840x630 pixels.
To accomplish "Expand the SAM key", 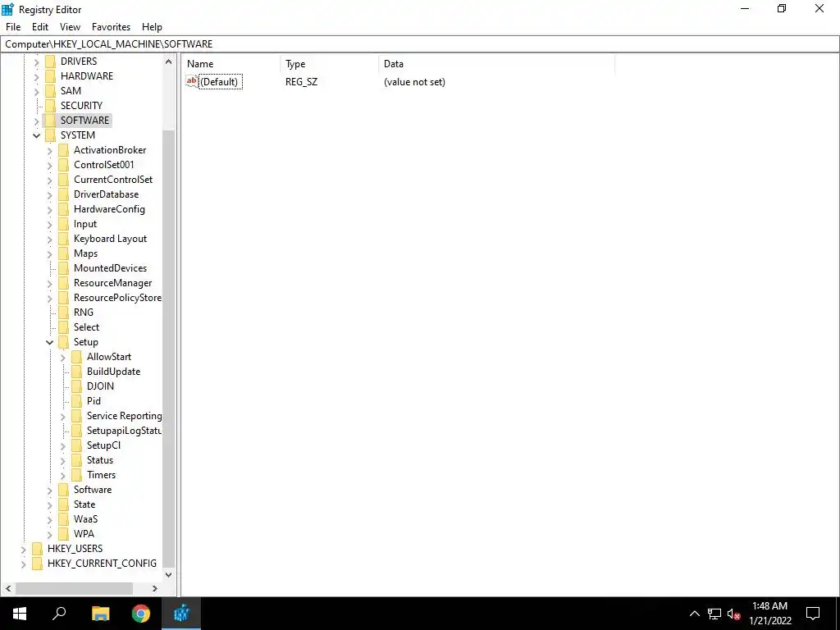I will (x=36, y=92).
